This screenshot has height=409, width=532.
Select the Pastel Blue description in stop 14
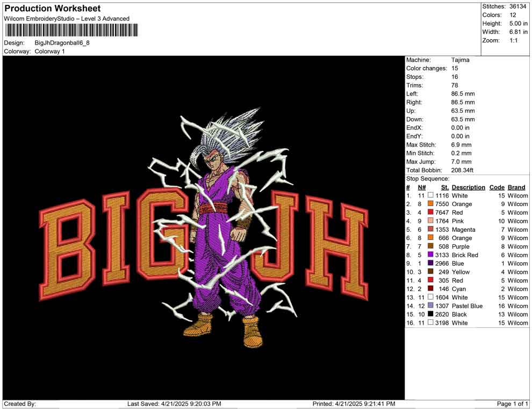point(467,305)
